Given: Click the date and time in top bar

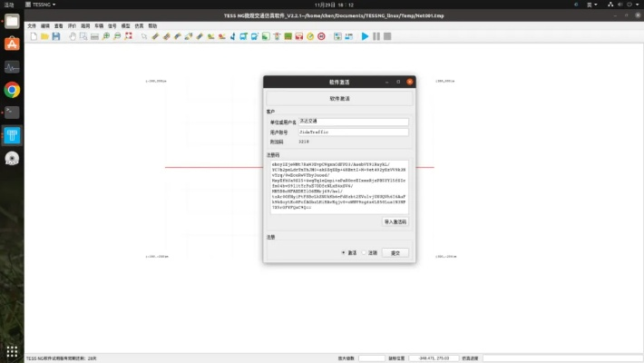Looking at the screenshot, I should 334,5.
